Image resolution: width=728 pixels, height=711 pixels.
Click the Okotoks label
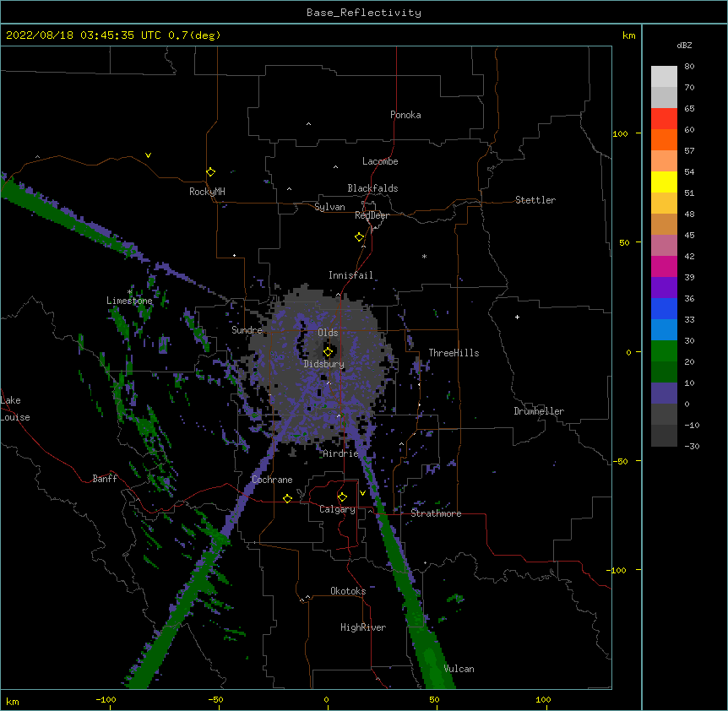pos(348,591)
